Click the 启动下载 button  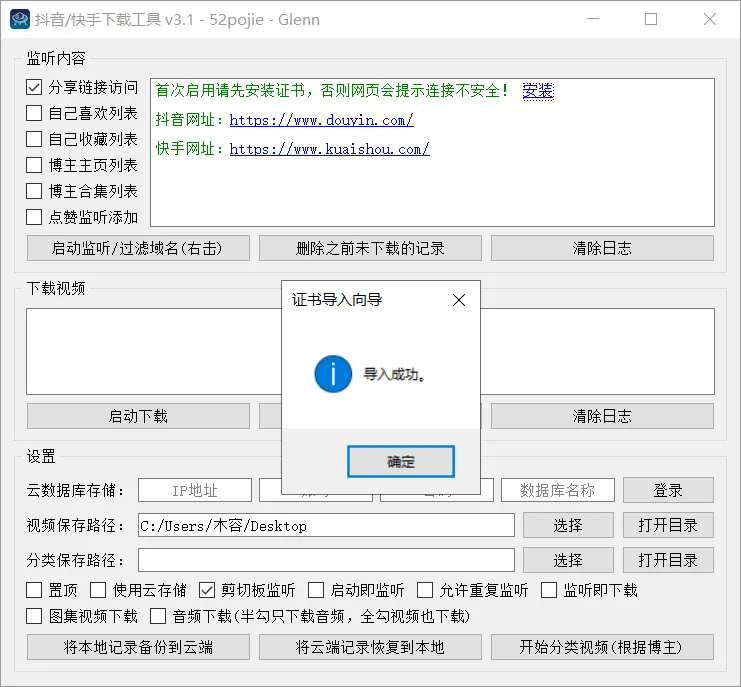click(138, 416)
